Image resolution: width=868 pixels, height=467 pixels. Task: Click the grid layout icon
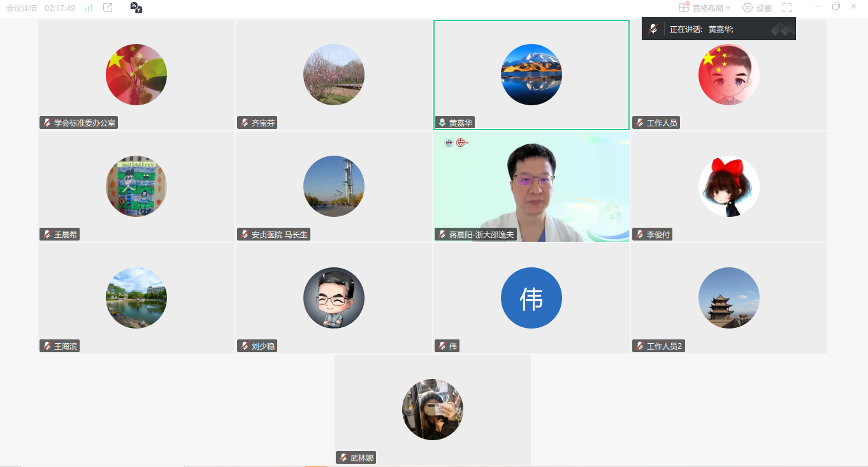coord(684,8)
